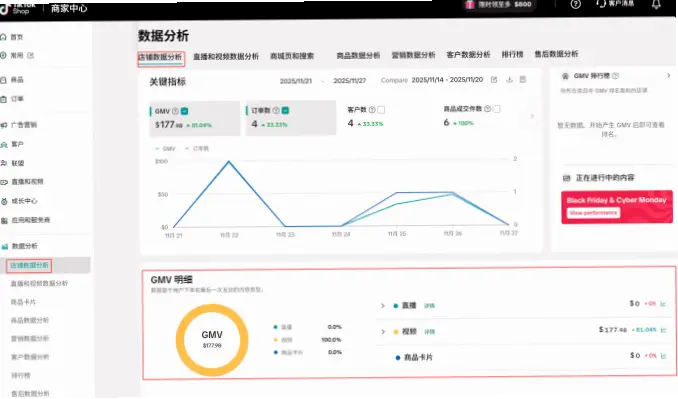
Task: Switch to the 客户数据分析 tab
Action: (x=468, y=55)
